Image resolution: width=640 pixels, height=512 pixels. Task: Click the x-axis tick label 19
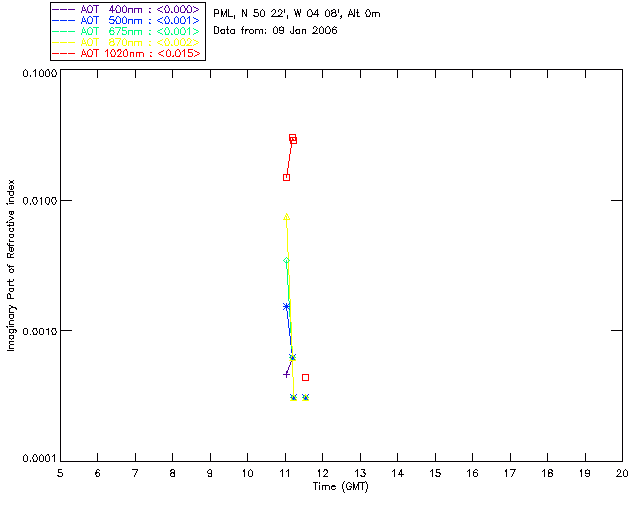point(585,473)
